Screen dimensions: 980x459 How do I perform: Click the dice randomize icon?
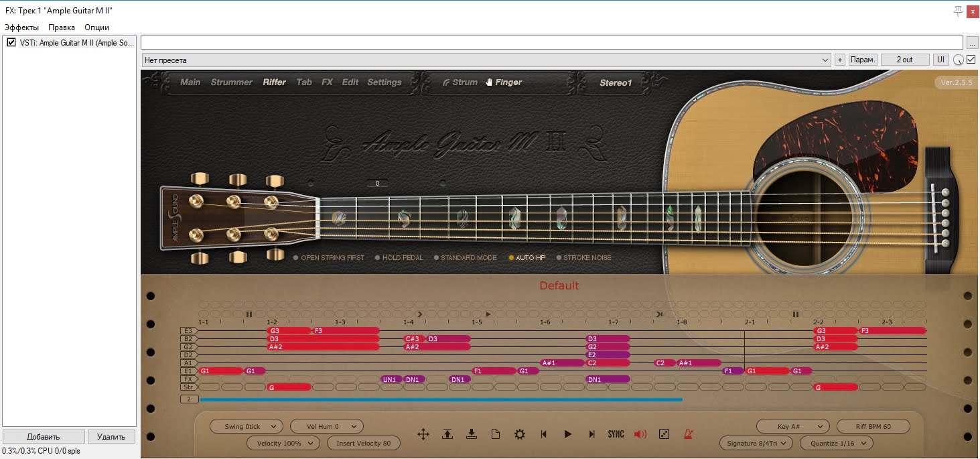point(664,434)
